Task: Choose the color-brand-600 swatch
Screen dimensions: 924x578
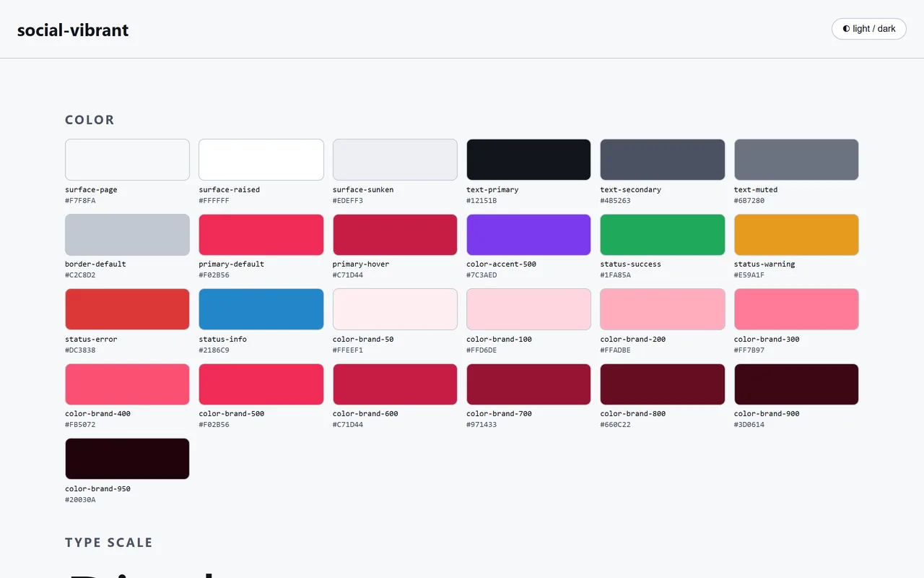Action: click(395, 384)
